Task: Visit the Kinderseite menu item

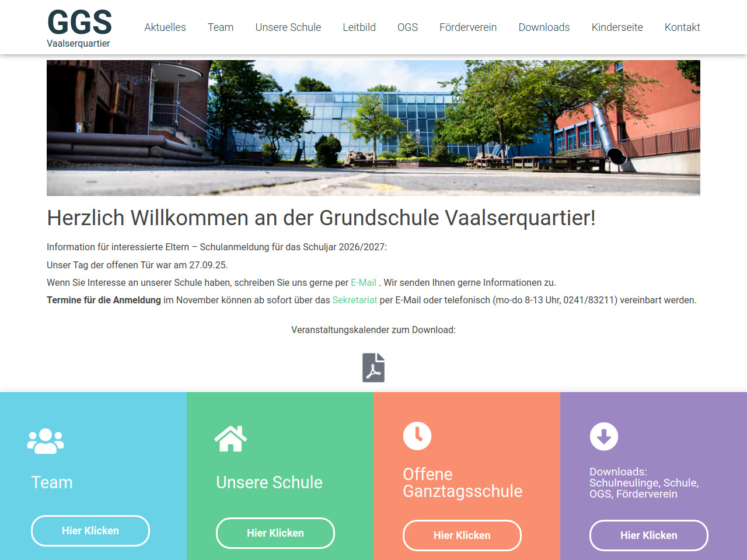Action: (617, 27)
